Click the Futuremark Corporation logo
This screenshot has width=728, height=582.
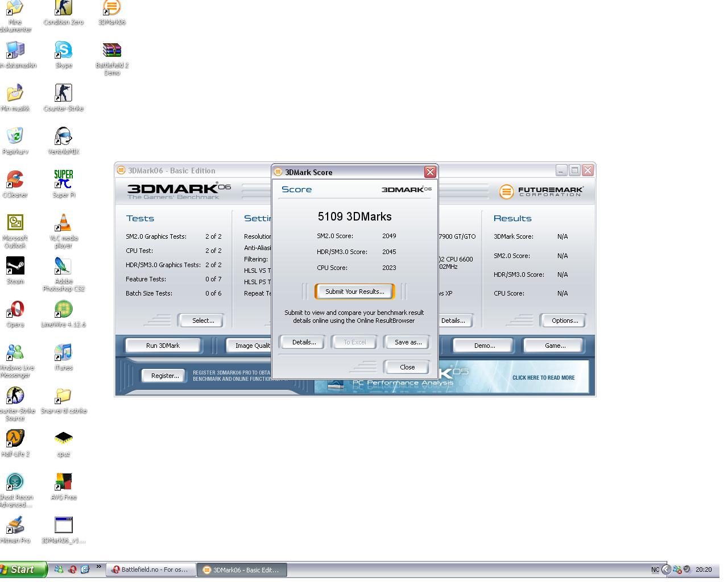(x=541, y=192)
